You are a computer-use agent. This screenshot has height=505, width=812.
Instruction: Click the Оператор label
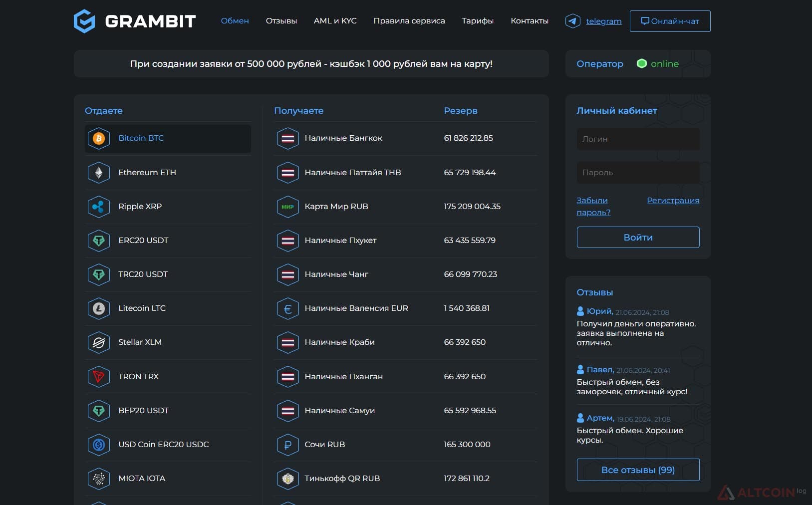pyautogui.click(x=600, y=63)
